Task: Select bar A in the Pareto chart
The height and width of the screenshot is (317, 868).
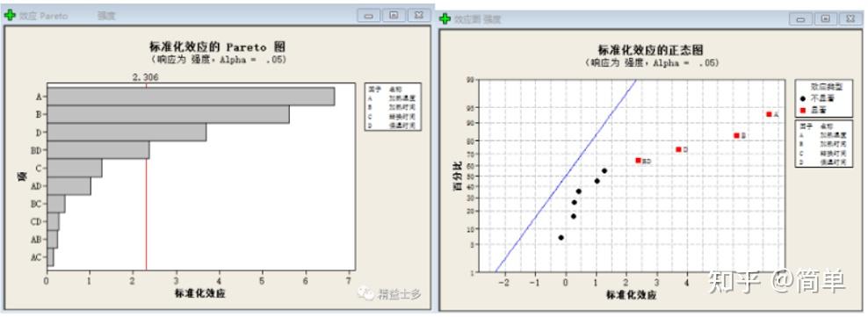Action: point(191,97)
